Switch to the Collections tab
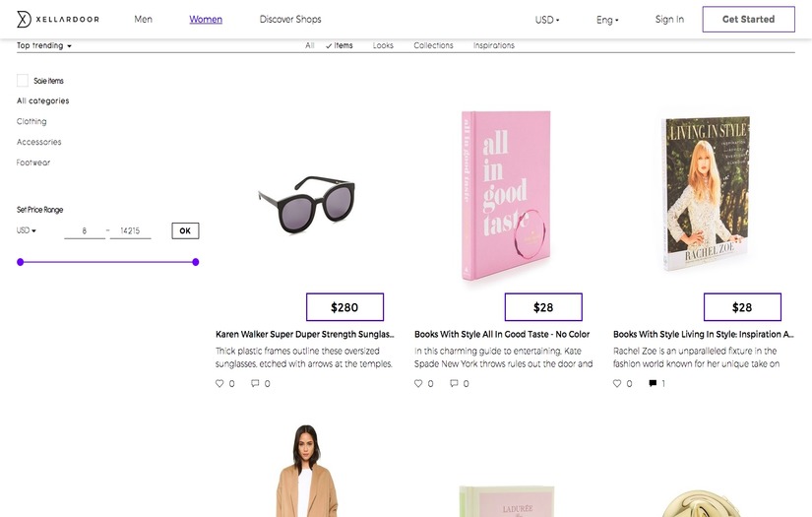The height and width of the screenshot is (517, 812). coord(433,45)
